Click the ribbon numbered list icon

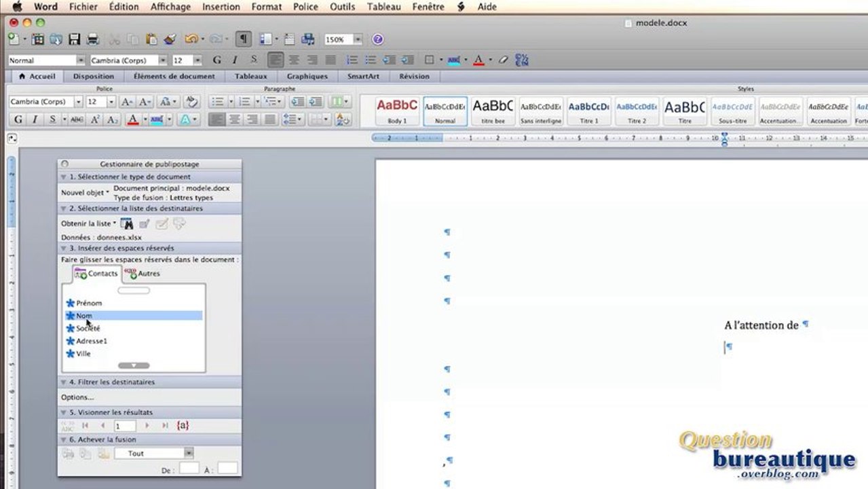pyautogui.click(x=244, y=102)
